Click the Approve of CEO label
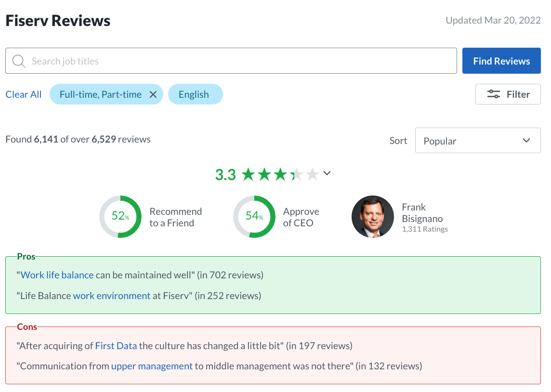Image resolution: width=551 pixels, height=392 pixels. (x=301, y=217)
